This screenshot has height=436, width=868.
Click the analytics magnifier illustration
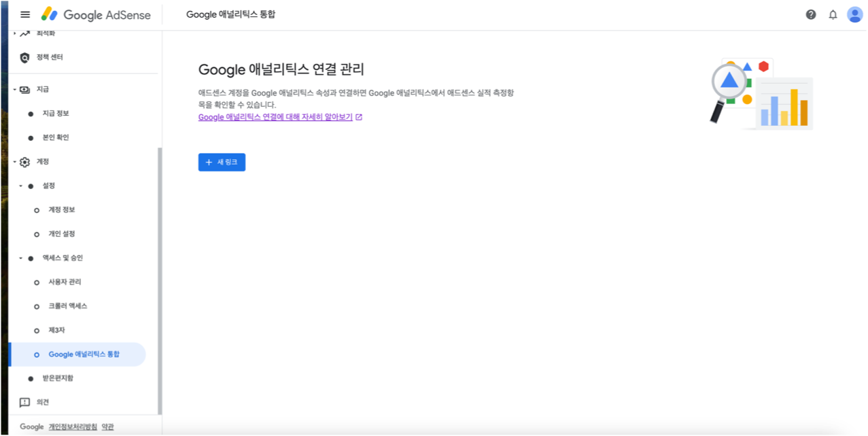click(761, 94)
